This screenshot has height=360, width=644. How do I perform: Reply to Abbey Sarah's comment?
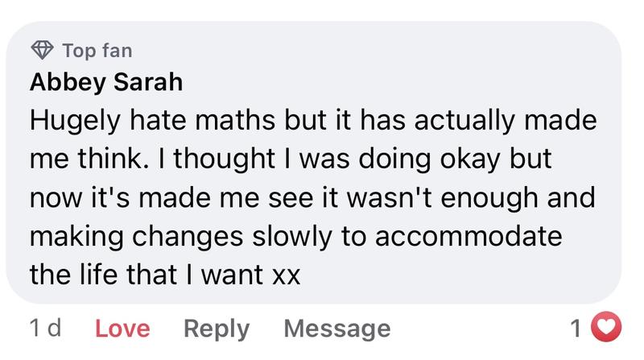[x=217, y=329]
